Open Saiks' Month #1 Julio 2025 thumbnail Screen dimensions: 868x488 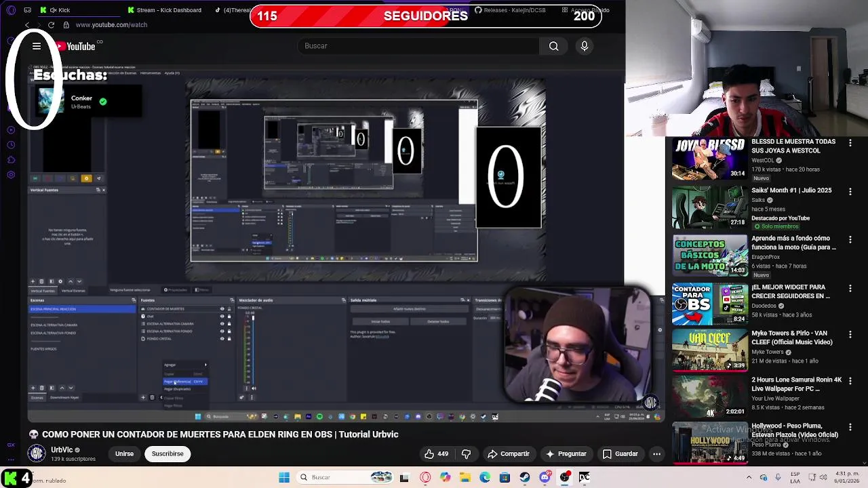pos(709,208)
